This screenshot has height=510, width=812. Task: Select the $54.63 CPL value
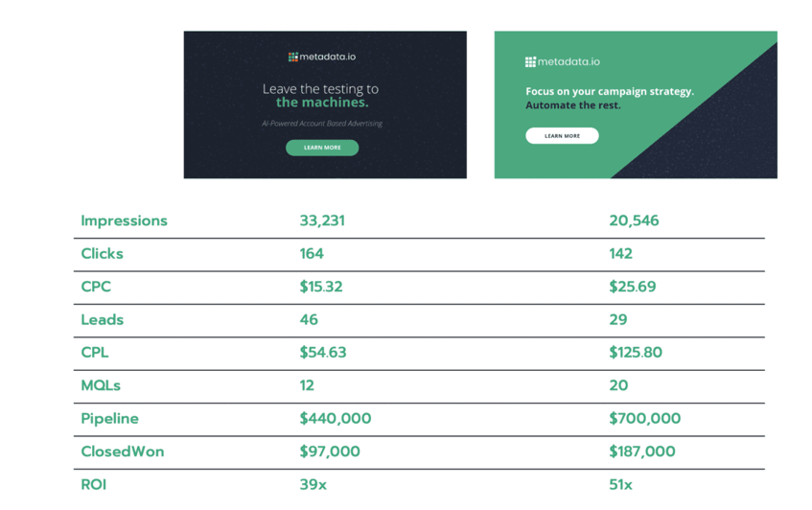coord(322,353)
